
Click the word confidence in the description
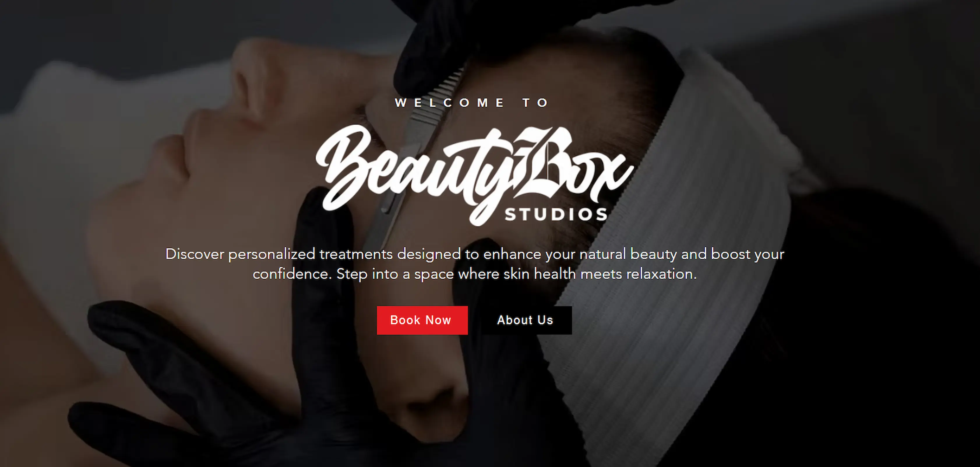tap(292, 274)
